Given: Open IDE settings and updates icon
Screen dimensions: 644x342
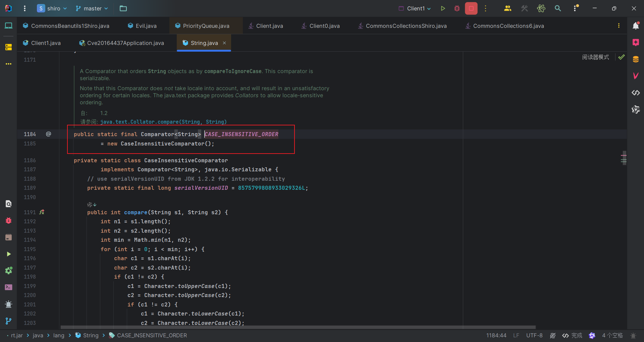Looking at the screenshot, I should tap(576, 8).
